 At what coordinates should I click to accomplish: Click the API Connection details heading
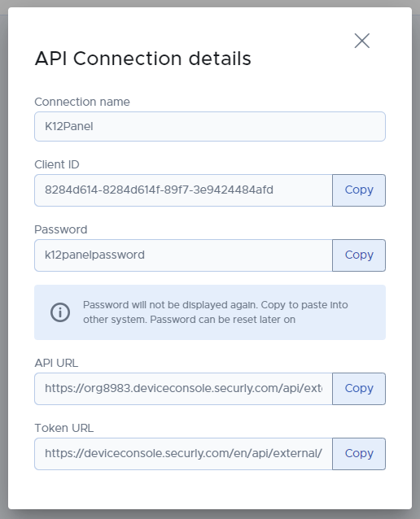coord(142,59)
